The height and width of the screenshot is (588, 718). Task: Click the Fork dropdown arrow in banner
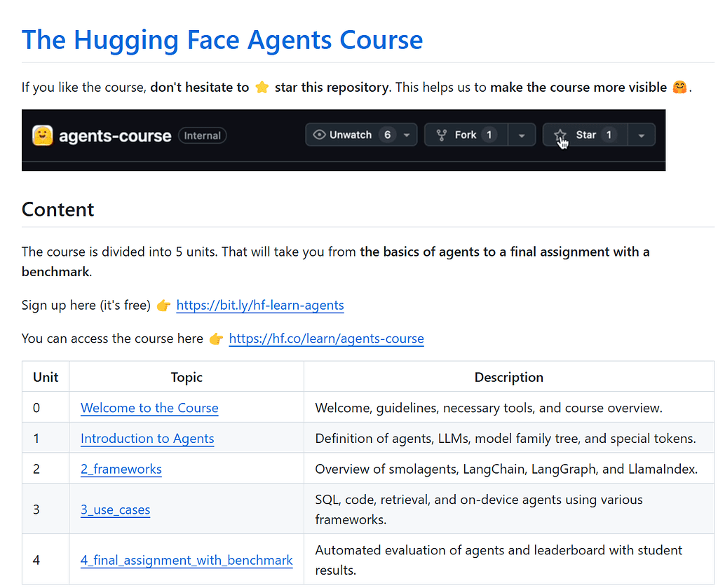(522, 135)
